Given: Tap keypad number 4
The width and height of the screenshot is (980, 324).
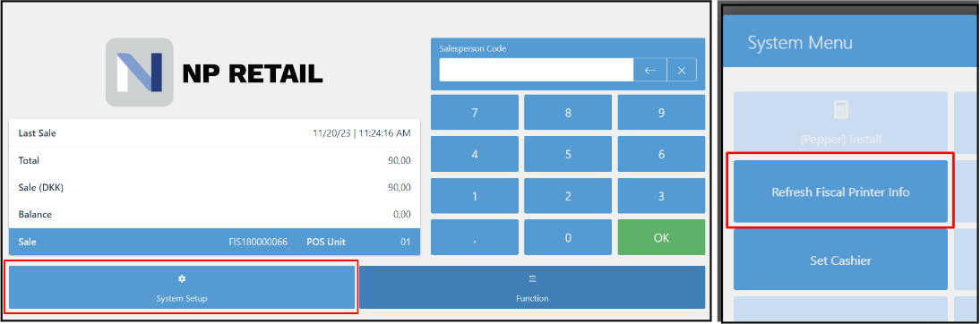Looking at the screenshot, I should point(475,154).
